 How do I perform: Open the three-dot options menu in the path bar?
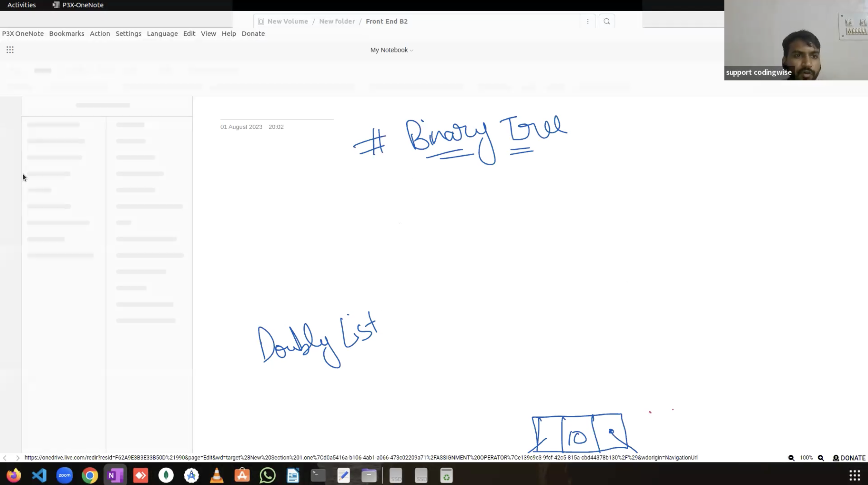tap(588, 21)
